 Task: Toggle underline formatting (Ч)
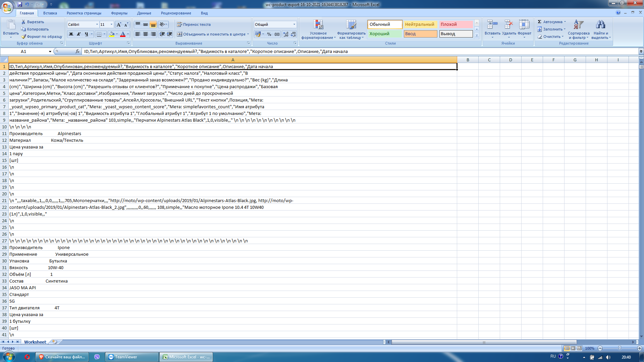(x=87, y=34)
